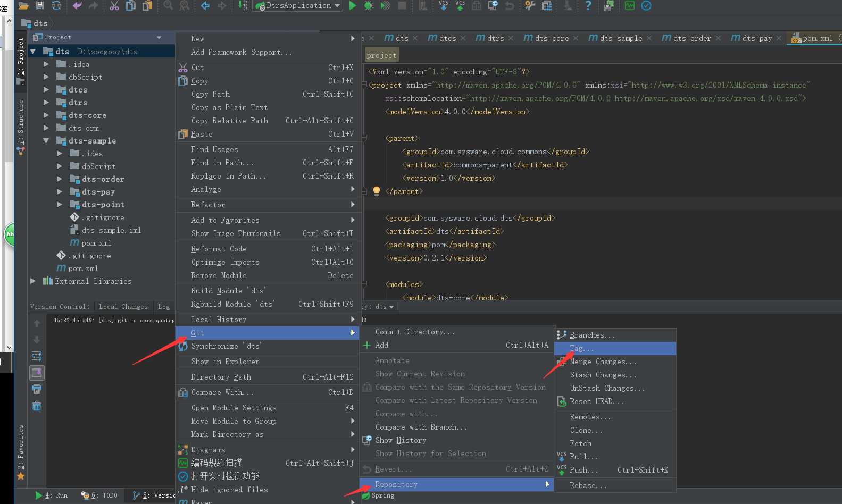The width and height of the screenshot is (842, 504).
Task: Click the Save All toolbar icon
Action: tap(40, 5)
